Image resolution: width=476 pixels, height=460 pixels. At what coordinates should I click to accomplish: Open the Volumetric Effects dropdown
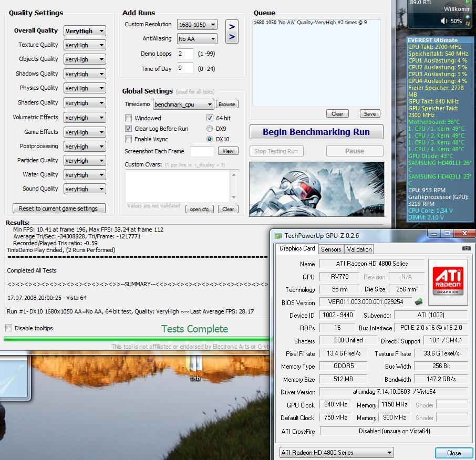click(x=85, y=118)
